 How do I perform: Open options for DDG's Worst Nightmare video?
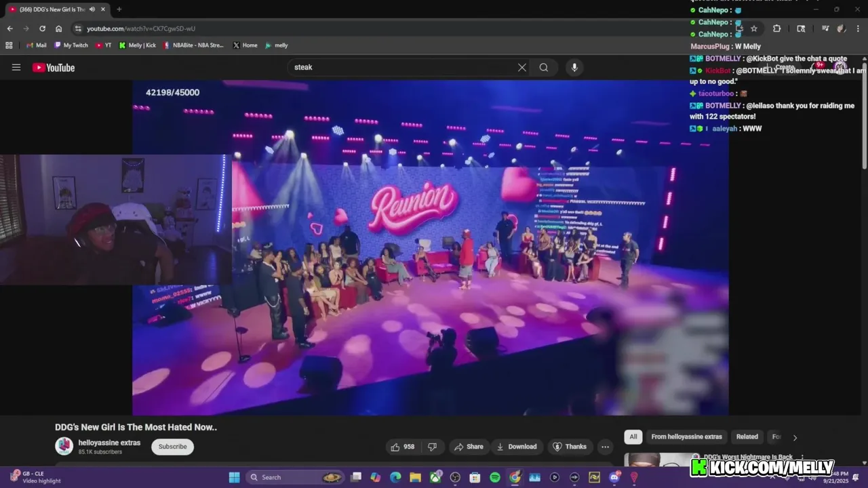pos(802,457)
